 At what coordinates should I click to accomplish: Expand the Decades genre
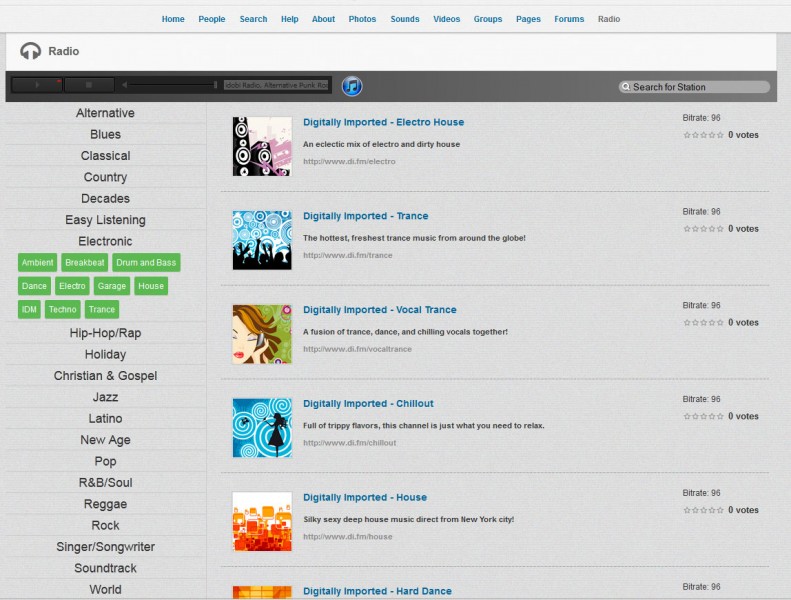(x=105, y=198)
